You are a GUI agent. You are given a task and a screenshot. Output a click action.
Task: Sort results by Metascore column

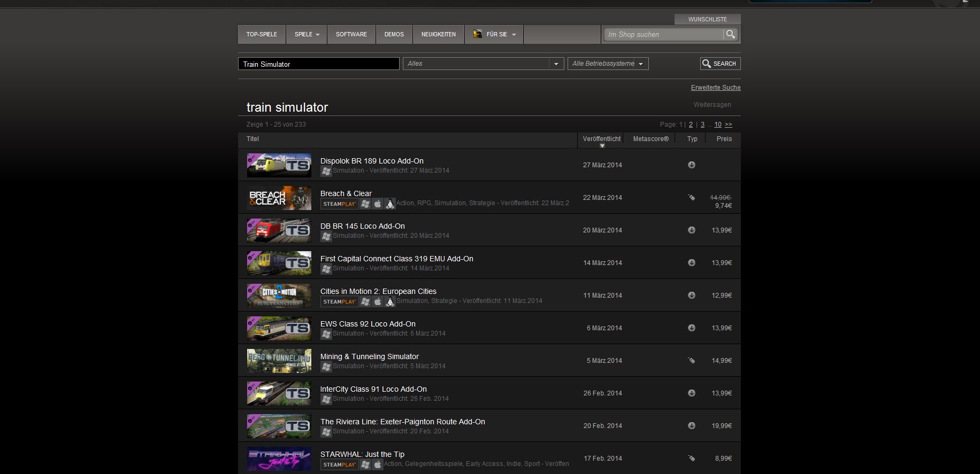(650, 139)
